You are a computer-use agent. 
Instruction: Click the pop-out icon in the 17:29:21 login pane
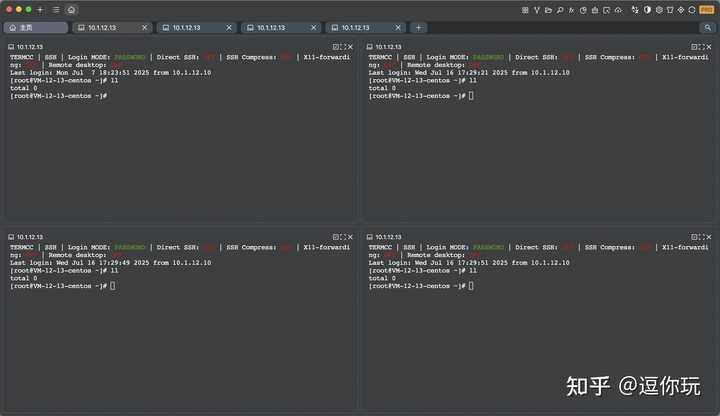(x=694, y=47)
